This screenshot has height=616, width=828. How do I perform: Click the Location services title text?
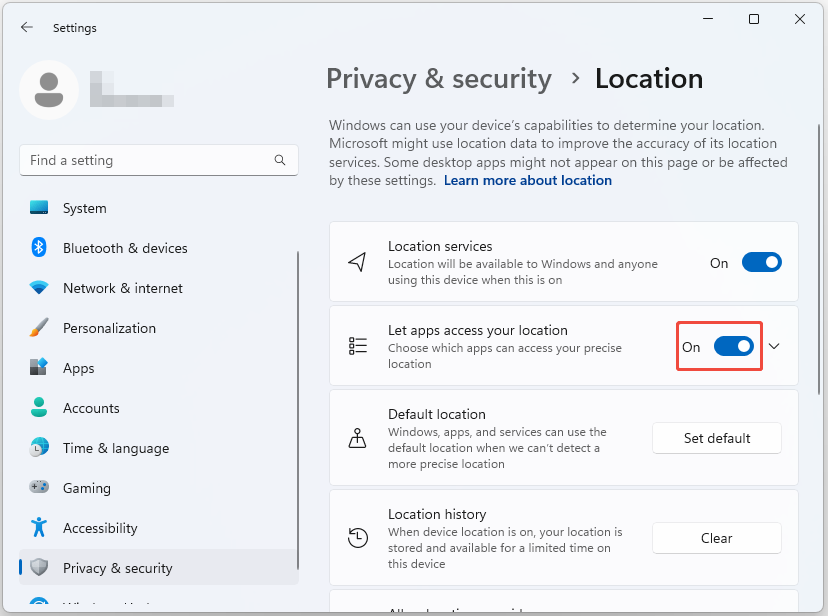tap(440, 246)
